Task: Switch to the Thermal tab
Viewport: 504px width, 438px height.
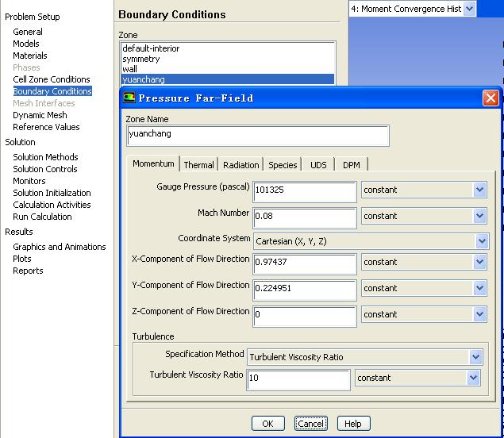Action: (198, 165)
